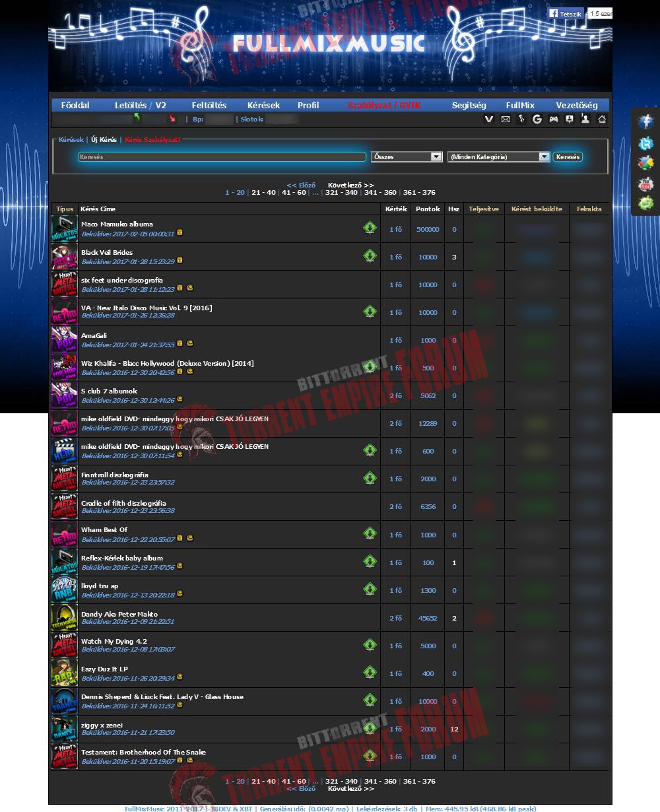Open the Profil menu item
This screenshot has width=660, height=812.
[308, 105]
